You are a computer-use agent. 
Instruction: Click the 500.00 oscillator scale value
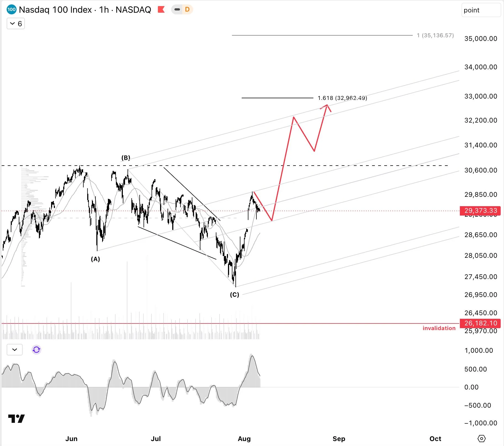point(476,369)
